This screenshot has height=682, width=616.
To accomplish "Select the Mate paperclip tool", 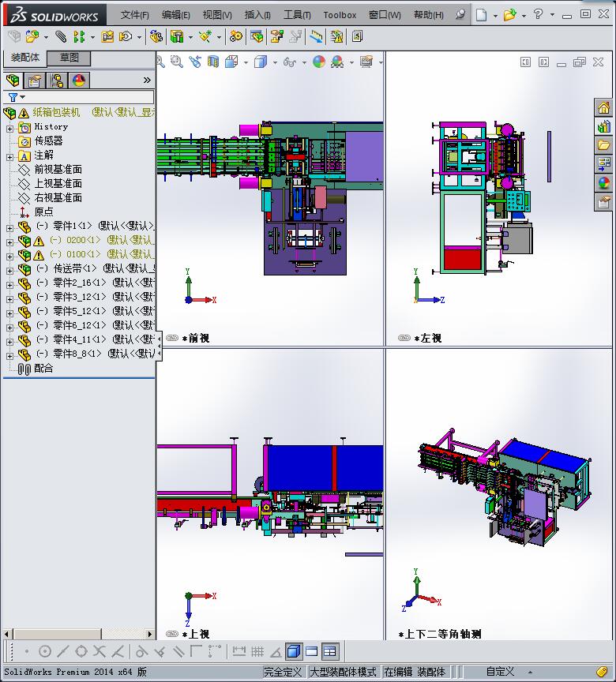I will click(x=61, y=36).
